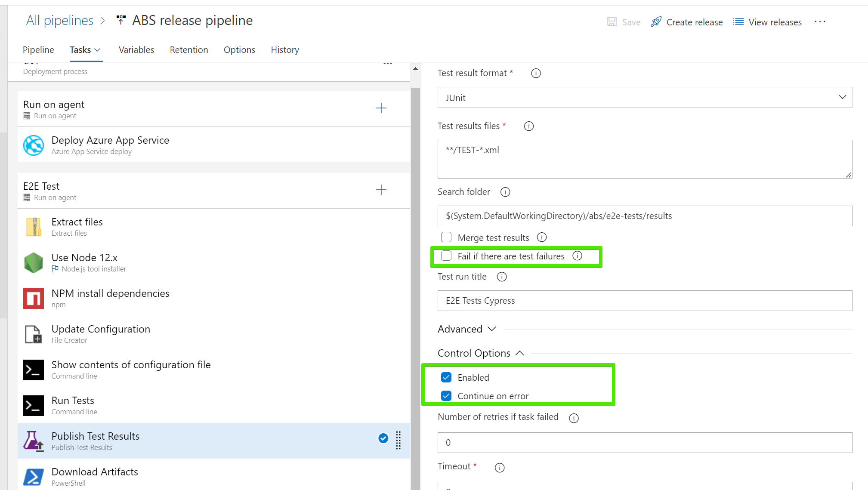This screenshot has height=490, width=868.
Task: Select the Extract files zip icon
Action: pyautogui.click(x=34, y=227)
